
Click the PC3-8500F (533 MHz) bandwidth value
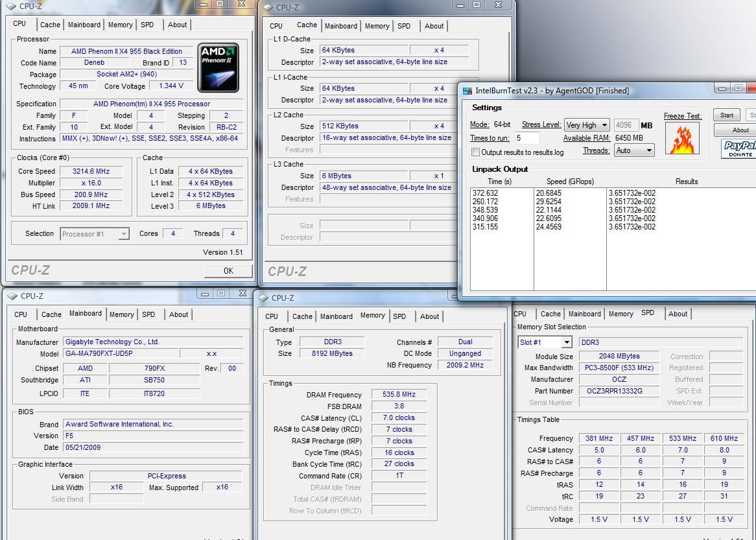tap(619, 368)
